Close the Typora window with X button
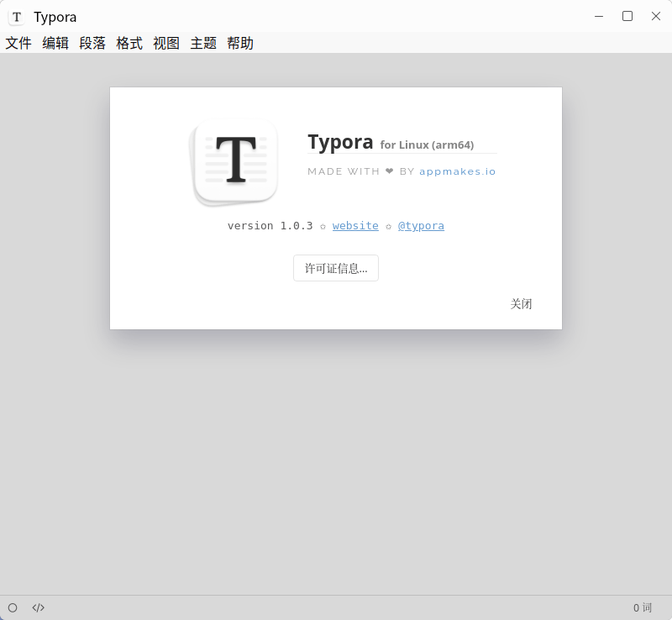The width and height of the screenshot is (672, 620). pos(656,16)
